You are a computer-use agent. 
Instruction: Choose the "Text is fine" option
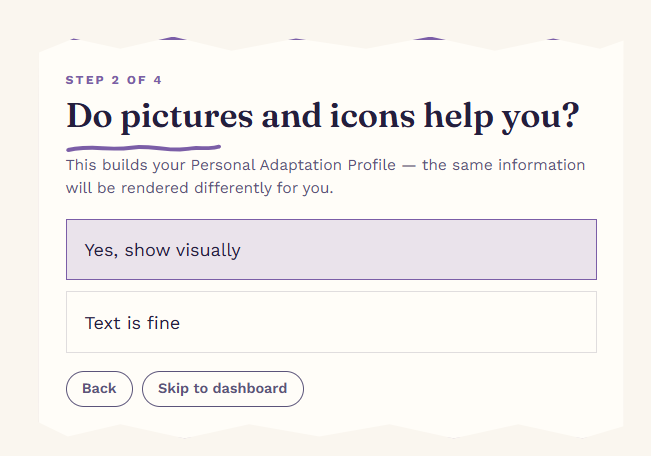pyautogui.click(x=331, y=322)
